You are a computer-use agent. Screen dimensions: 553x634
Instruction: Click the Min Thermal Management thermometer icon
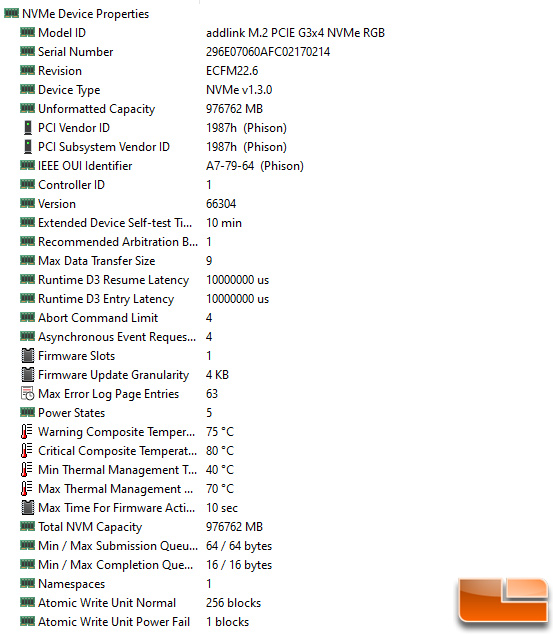point(27,470)
